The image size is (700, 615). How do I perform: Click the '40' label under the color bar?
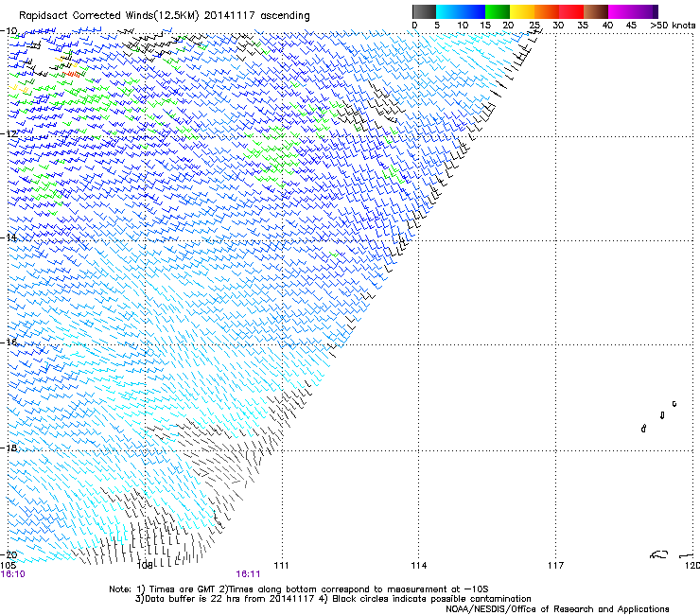click(607, 26)
